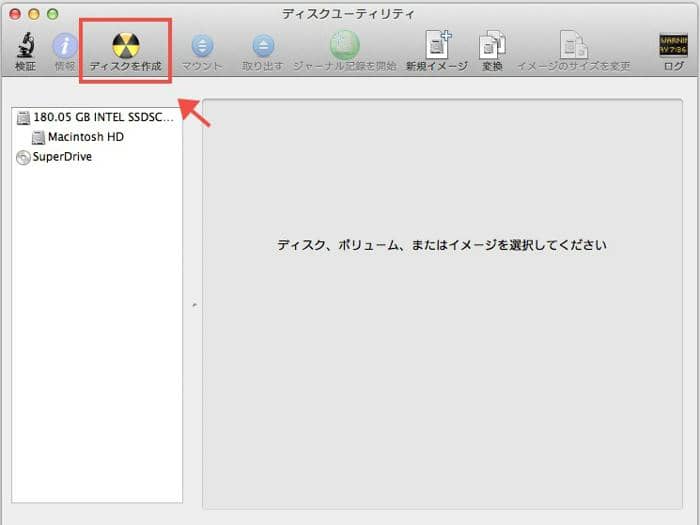This screenshot has width=700, height=525.
Task: Click the Macintosh HD volume icon
Action: click(x=38, y=138)
